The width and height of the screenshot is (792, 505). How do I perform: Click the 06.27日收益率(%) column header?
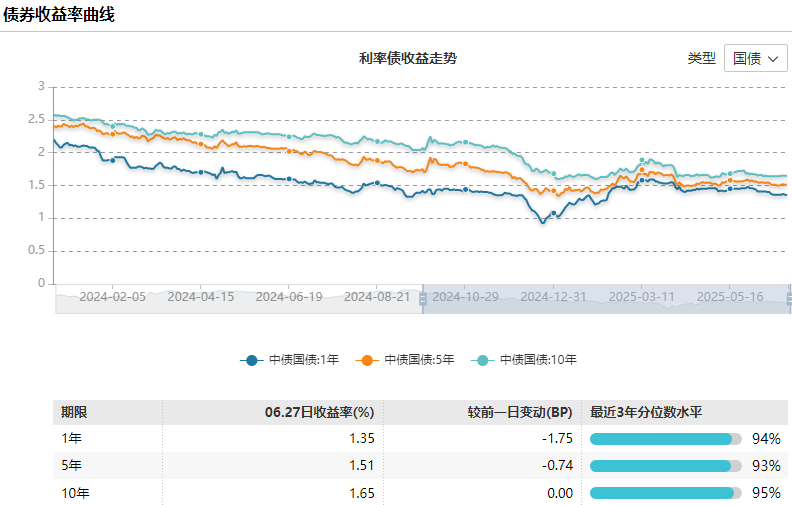point(319,412)
